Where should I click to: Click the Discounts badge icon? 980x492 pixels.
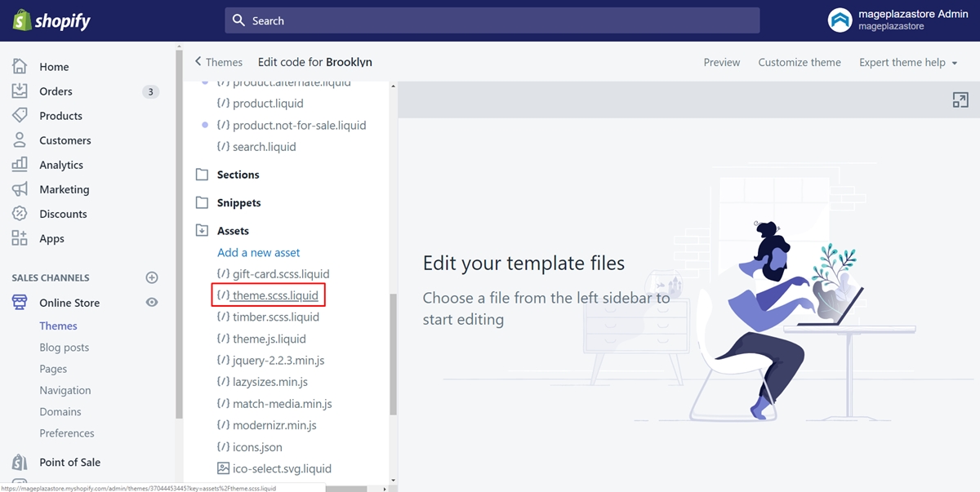(x=20, y=213)
